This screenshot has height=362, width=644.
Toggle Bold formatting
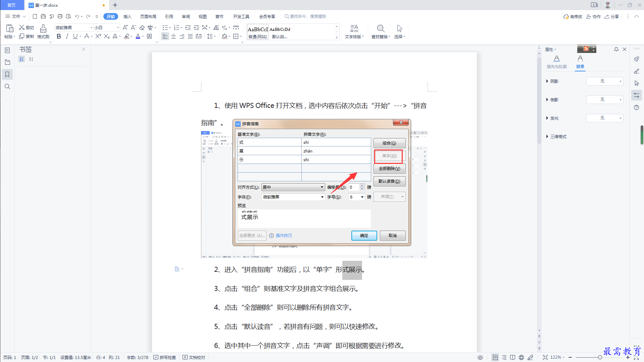tap(59, 36)
